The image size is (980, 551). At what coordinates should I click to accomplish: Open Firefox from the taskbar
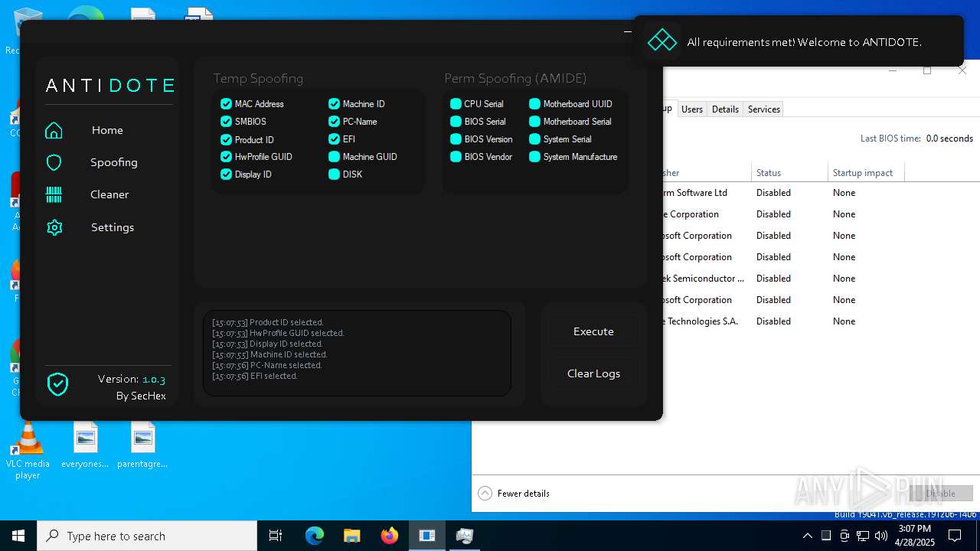pos(390,536)
